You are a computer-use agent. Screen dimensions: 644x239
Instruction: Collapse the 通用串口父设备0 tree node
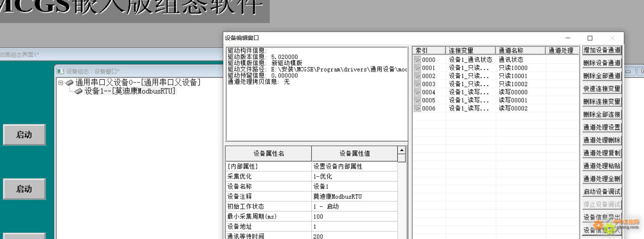(x=61, y=83)
